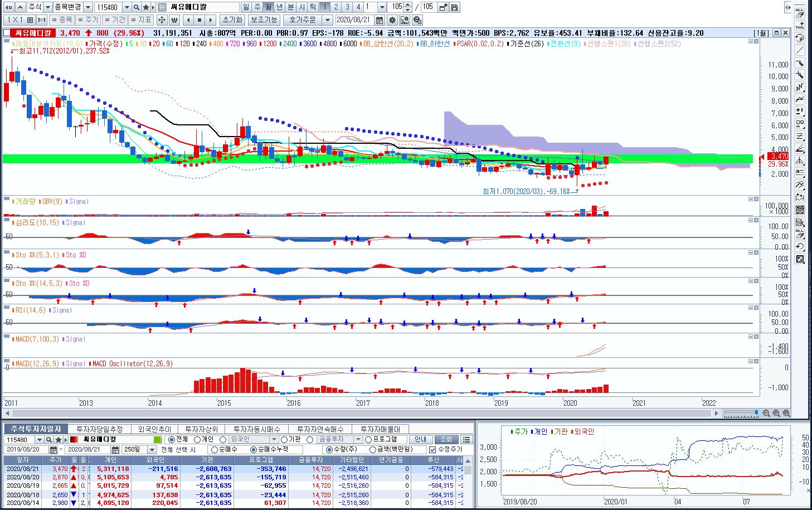Click the 초기화 reset button

tap(232, 20)
